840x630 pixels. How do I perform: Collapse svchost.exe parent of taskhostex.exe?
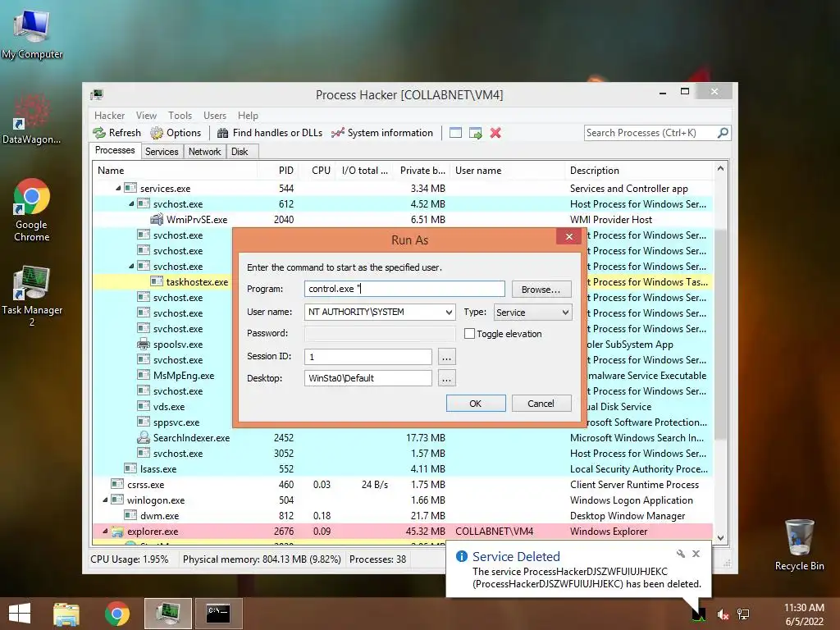[x=131, y=267]
